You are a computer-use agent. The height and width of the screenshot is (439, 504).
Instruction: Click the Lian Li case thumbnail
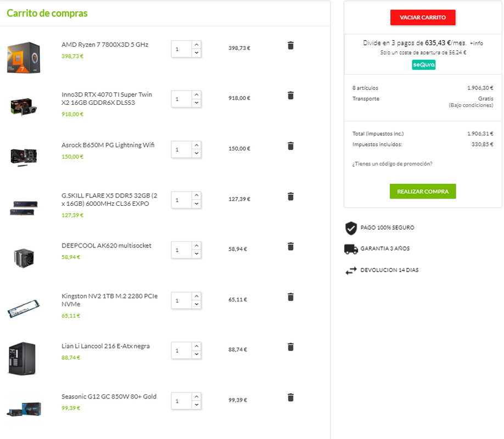[x=22, y=358]
